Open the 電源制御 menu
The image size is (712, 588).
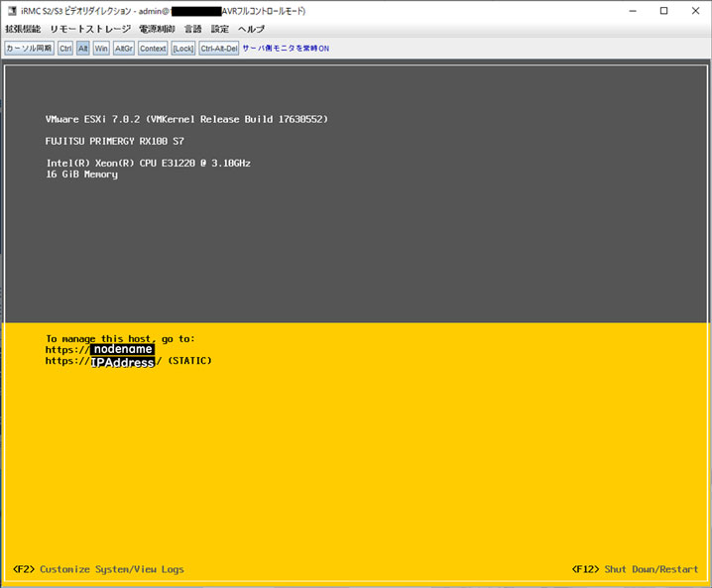[x=157, y=29]
